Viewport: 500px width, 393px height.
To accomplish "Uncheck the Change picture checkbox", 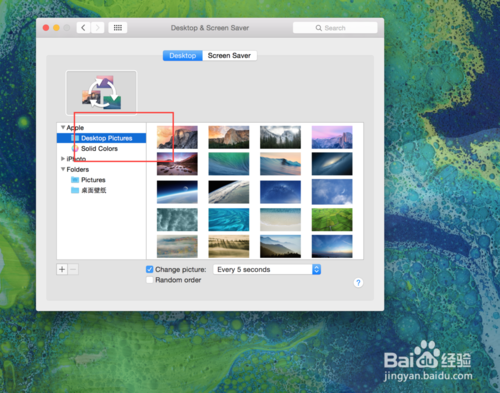I will coord(150,269).
